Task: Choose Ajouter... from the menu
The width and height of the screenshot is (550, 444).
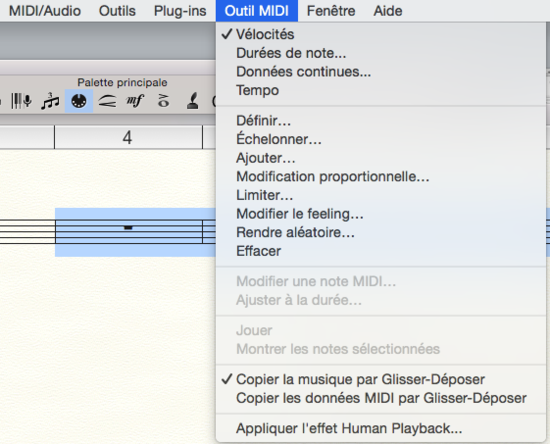Action: coord(381,158)
